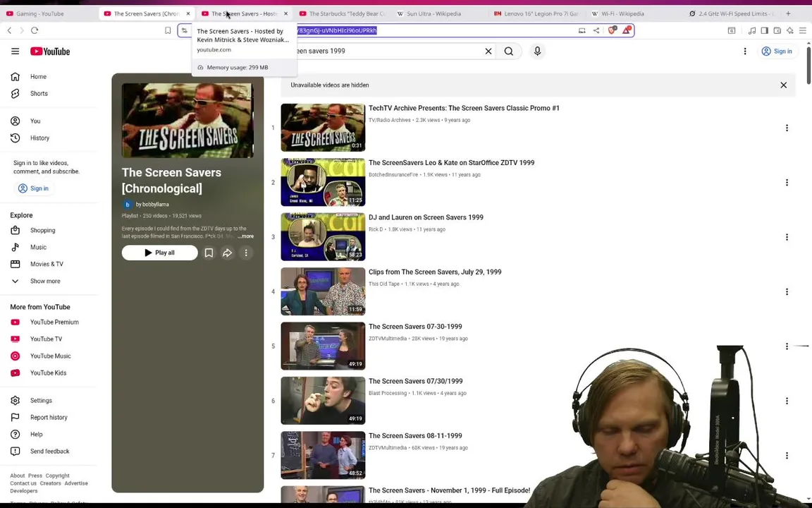Open menu for TechTV Archive Promo video
The height and width of the screenshot is (508, 812).
pos(787,128)
